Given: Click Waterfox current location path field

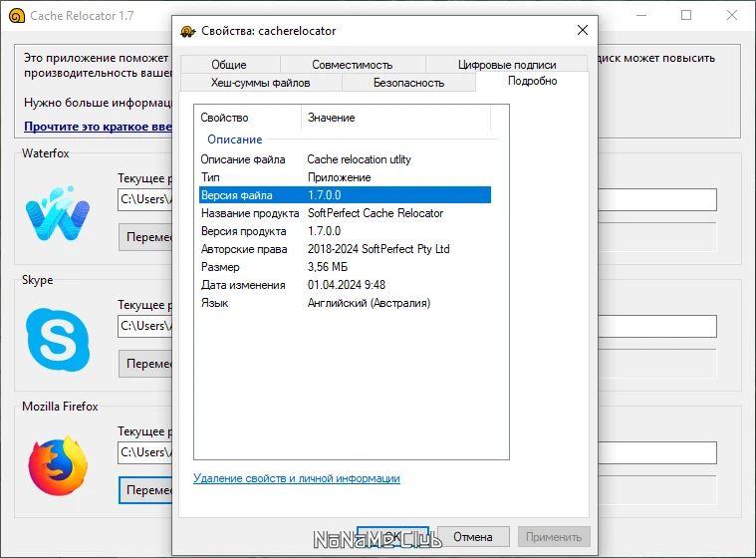Looking at the screenshot, I should pos(144,199).
